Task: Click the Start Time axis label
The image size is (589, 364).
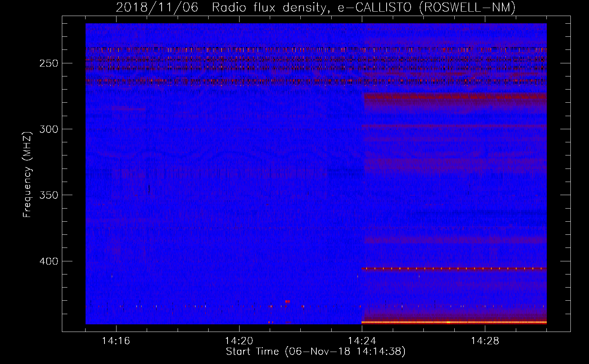Action: [x=316, y=352]
